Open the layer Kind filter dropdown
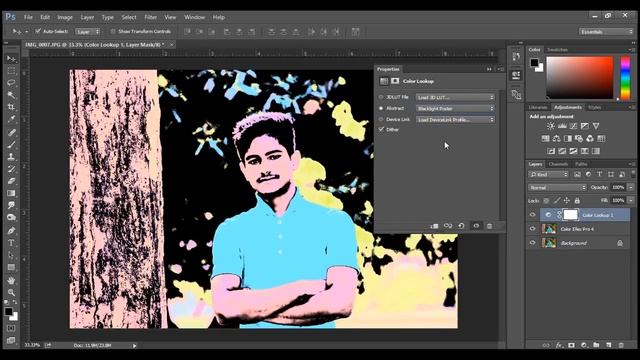Image resolution: width=640 pixels, height=360 pixels. (x=549, y=174)
